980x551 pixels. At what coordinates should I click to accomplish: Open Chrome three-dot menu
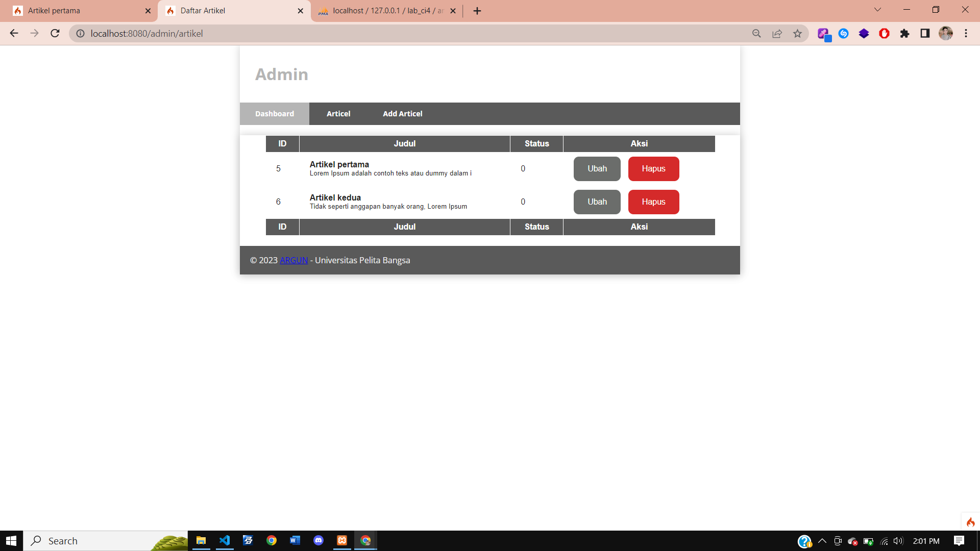(966, 34)
